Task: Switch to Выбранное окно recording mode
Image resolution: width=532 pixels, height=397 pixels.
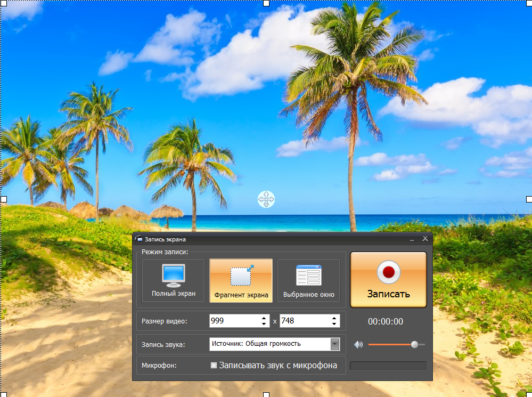Action: coord(308,280)
